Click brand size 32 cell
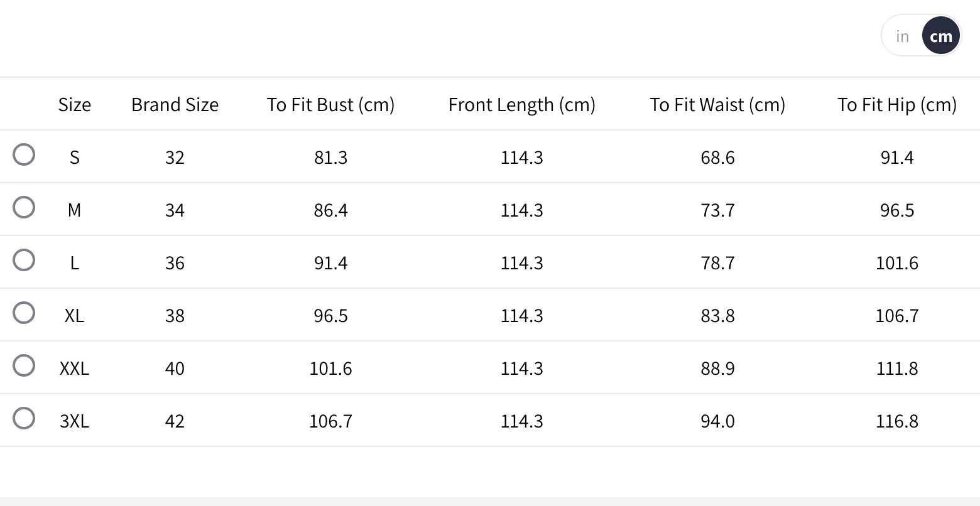980x506 pixels. (x=175, y=158)
